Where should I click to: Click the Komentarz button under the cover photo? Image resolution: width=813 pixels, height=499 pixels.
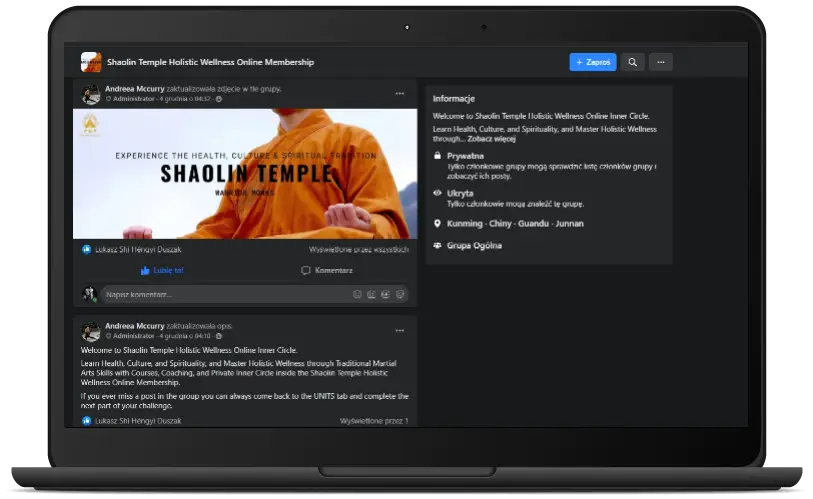325,270
